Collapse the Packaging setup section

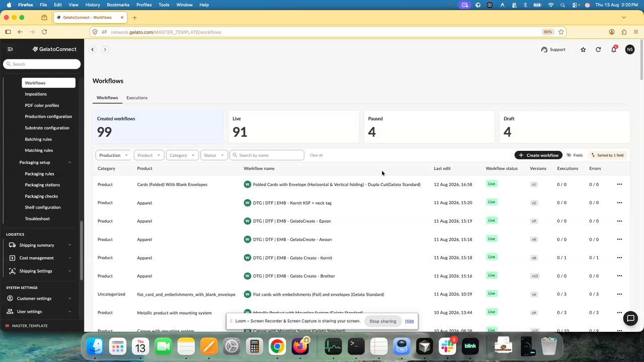(69, 162)
